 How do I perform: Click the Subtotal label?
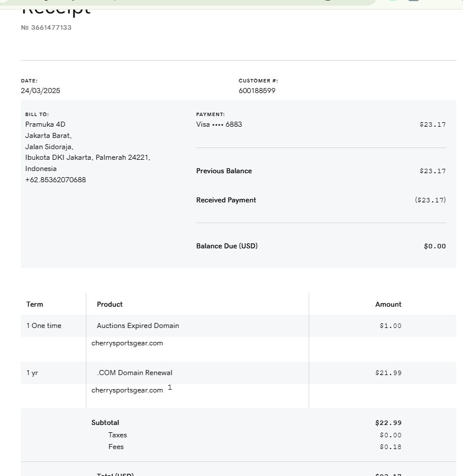pyautogui.click(x=105, y=423)
